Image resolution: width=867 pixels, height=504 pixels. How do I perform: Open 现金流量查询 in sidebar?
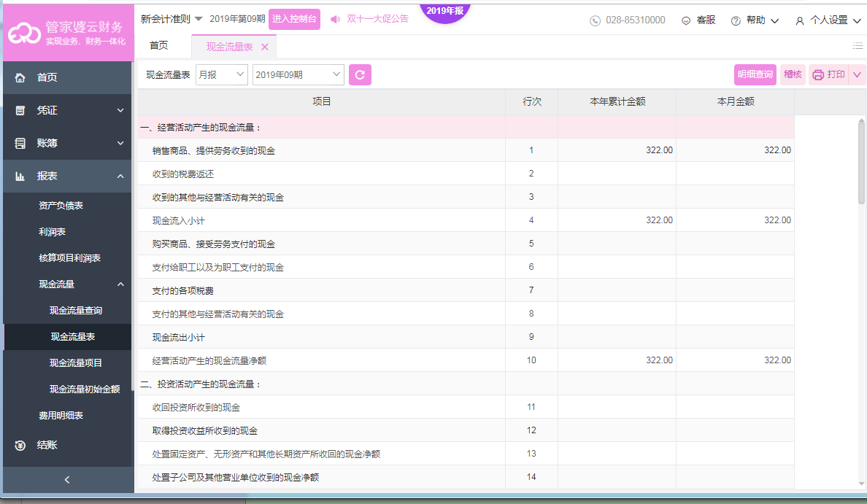(x=76, y=311)
